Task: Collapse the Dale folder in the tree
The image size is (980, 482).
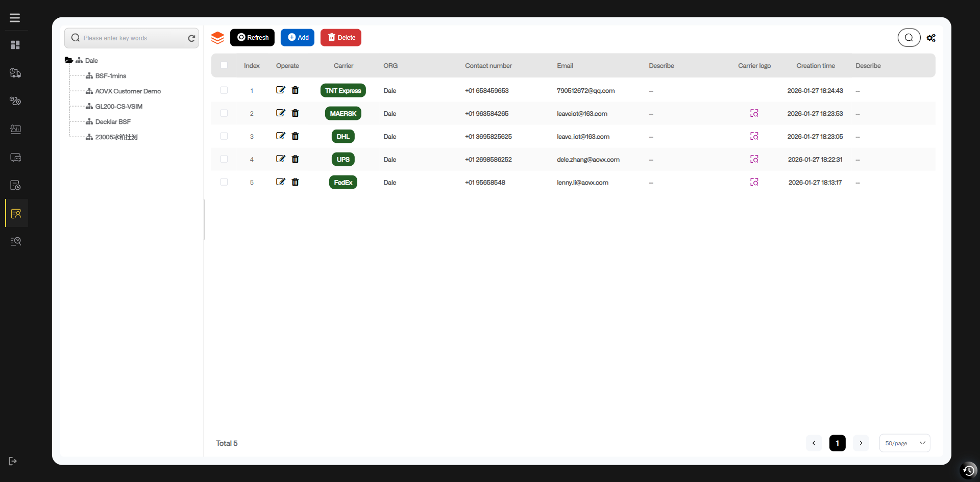Action: pos(69,60)
